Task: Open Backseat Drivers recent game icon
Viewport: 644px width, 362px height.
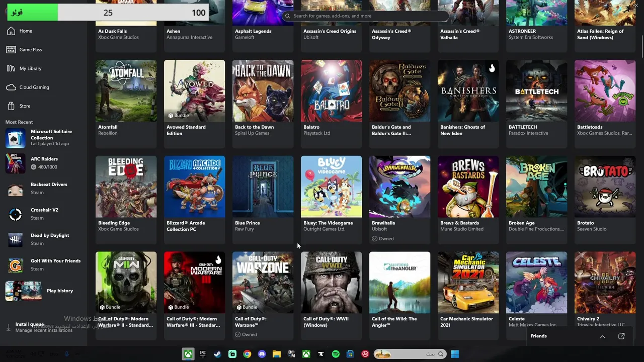Action: [x=15, y=189]
